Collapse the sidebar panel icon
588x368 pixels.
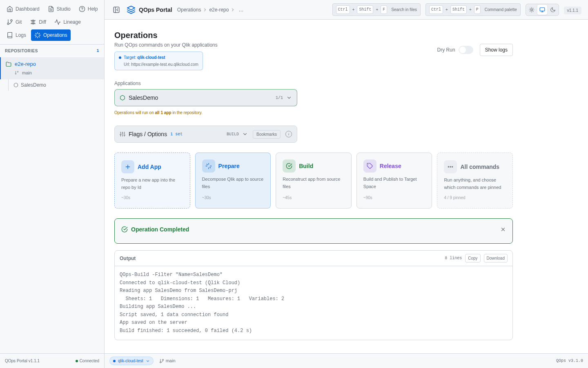116,10
